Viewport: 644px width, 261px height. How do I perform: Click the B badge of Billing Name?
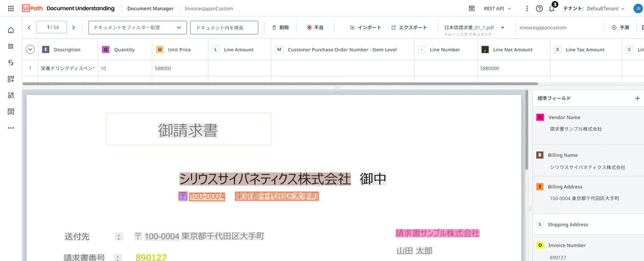(540, 155)
